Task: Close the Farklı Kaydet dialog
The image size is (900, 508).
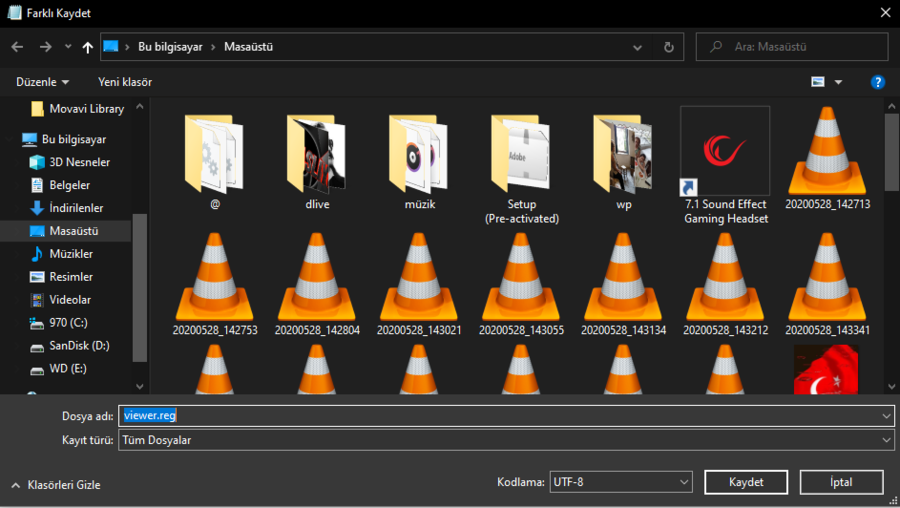Action: 886,13
